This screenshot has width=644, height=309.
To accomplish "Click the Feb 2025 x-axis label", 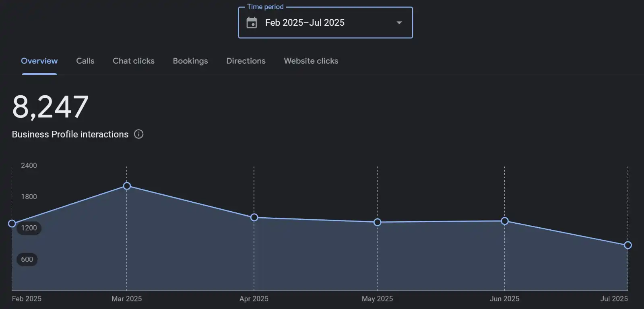I will pos(27,299).
